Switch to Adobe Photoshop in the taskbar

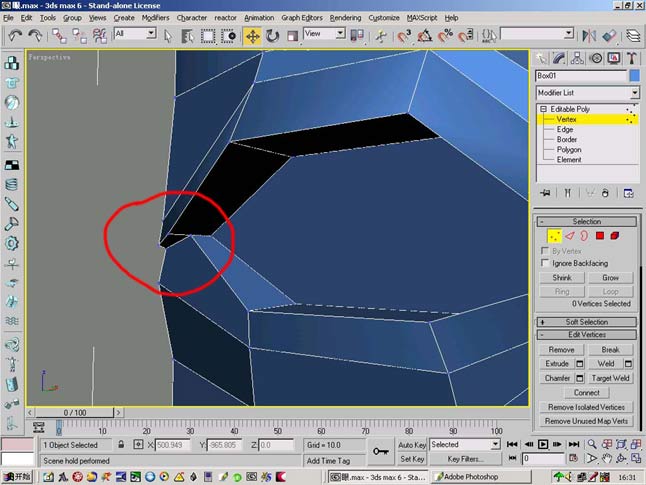click(480, 477)
